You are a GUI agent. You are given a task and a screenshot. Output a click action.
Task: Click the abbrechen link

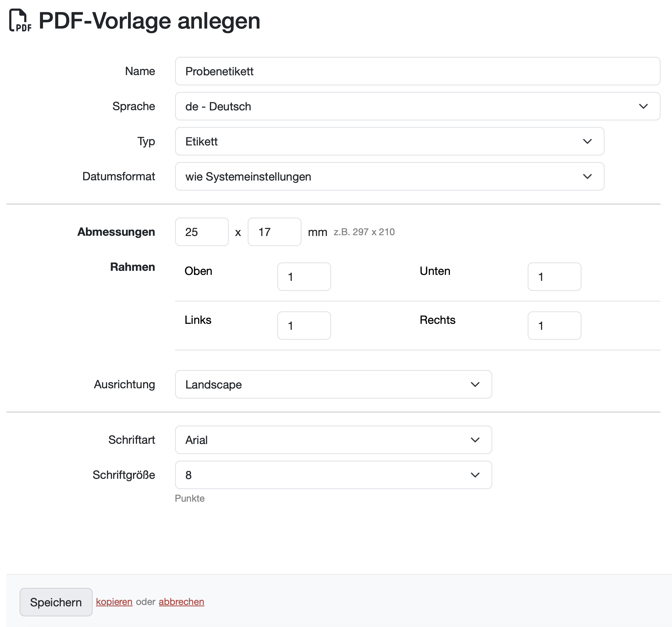tap(181, 602)
